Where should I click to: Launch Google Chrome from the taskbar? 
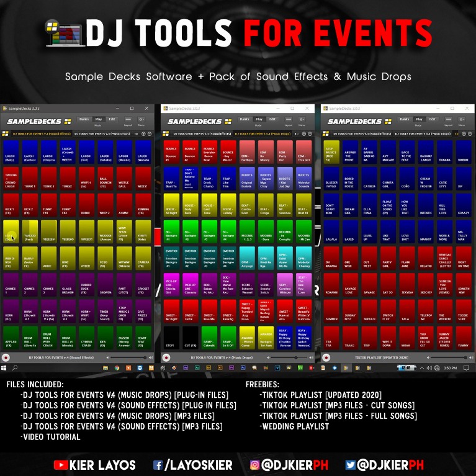click(117, 368)
